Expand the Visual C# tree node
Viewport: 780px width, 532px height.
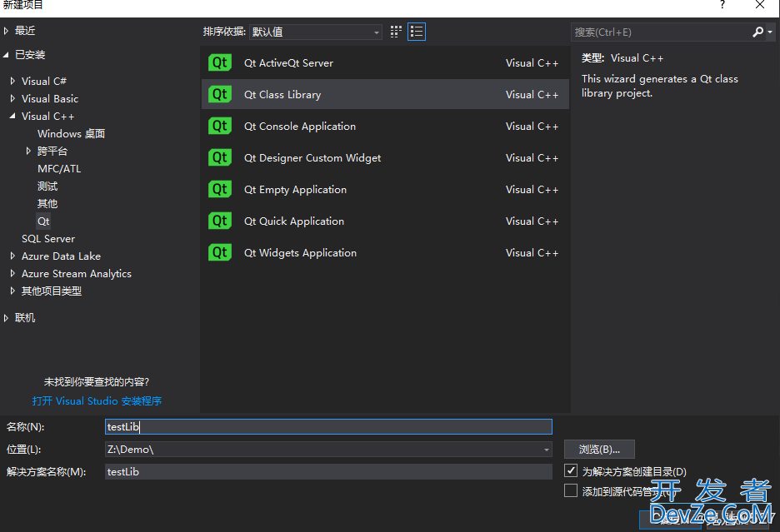[13, 81]
